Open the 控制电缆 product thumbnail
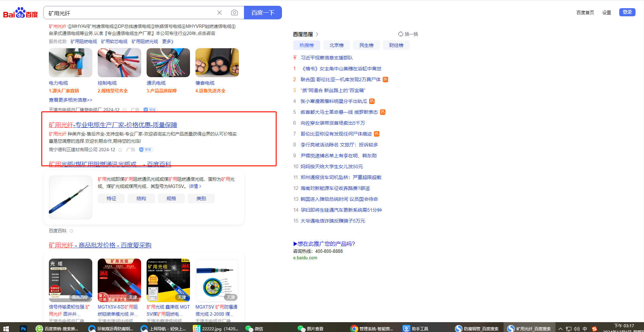 click(119, 63)
